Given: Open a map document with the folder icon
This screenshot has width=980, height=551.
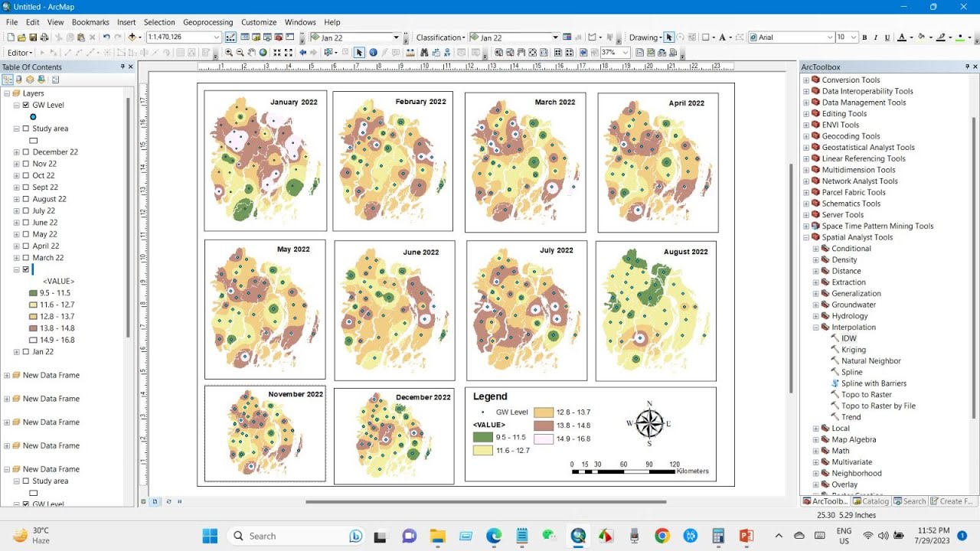Looking at the screenshot, I should tap(22, 37).
